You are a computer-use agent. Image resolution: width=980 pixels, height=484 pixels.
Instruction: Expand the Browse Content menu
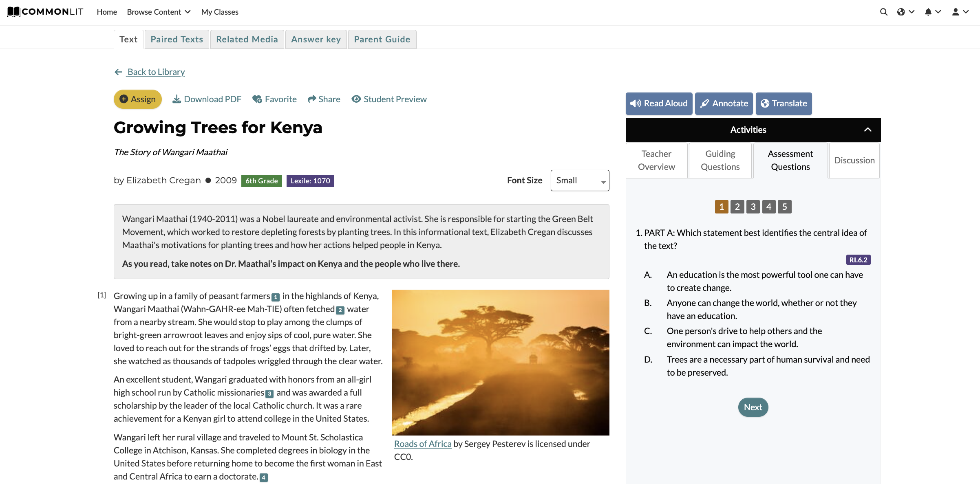159,12
